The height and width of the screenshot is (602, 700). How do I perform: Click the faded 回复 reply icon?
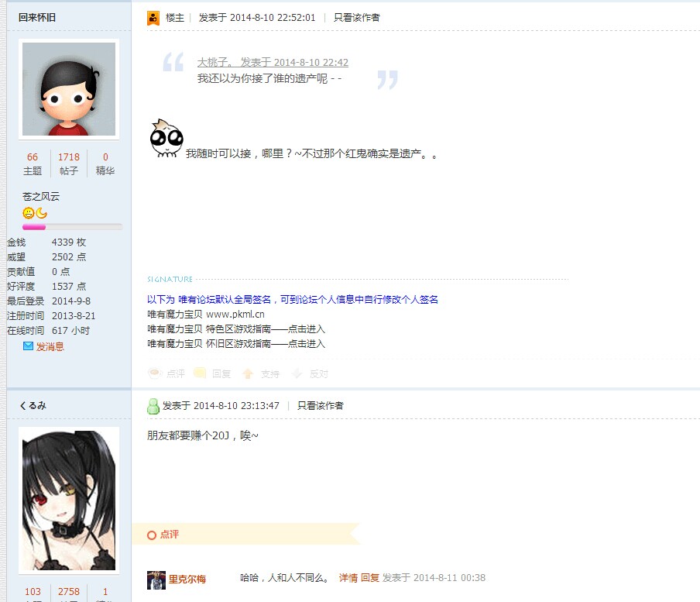[x=200, y=373]
